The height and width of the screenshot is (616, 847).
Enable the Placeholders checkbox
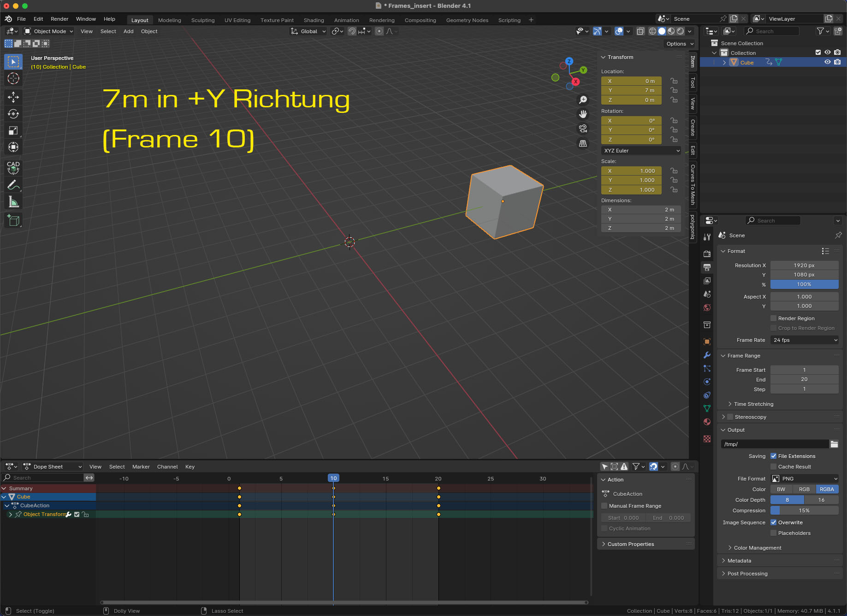click(x=774, y=533)
